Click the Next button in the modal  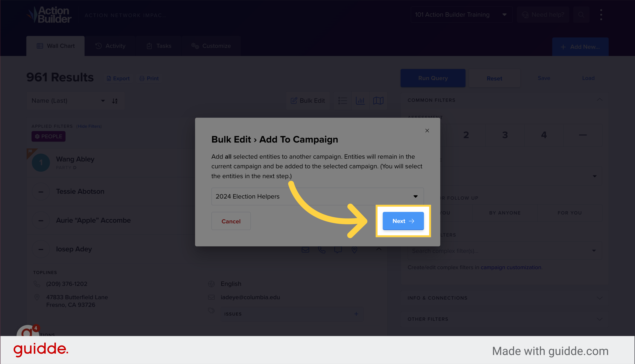tap(403, 221)
